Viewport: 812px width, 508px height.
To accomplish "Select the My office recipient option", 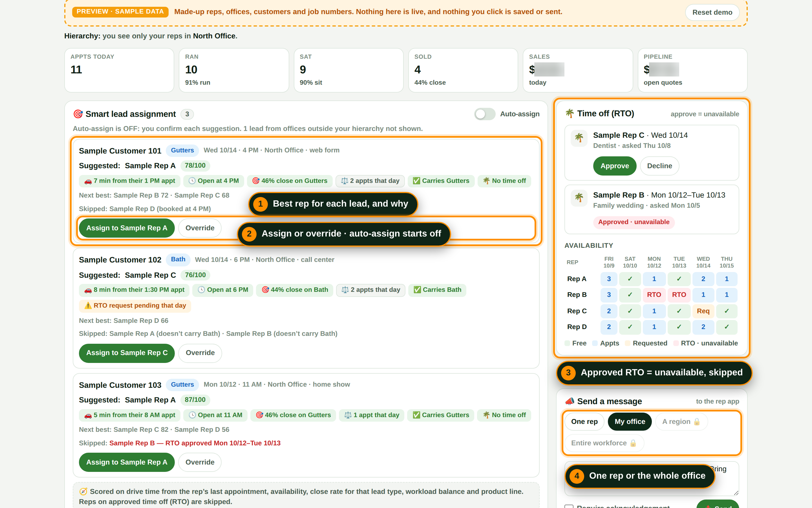I will pyautogui.click(x=630, y=422).
